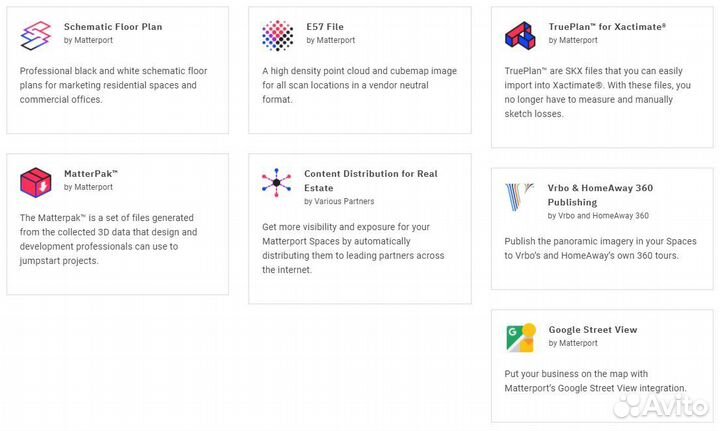The height and width of the screenshot is (431, 720).
Task: Open the Google Street View heading
Action: pos(592,330)
